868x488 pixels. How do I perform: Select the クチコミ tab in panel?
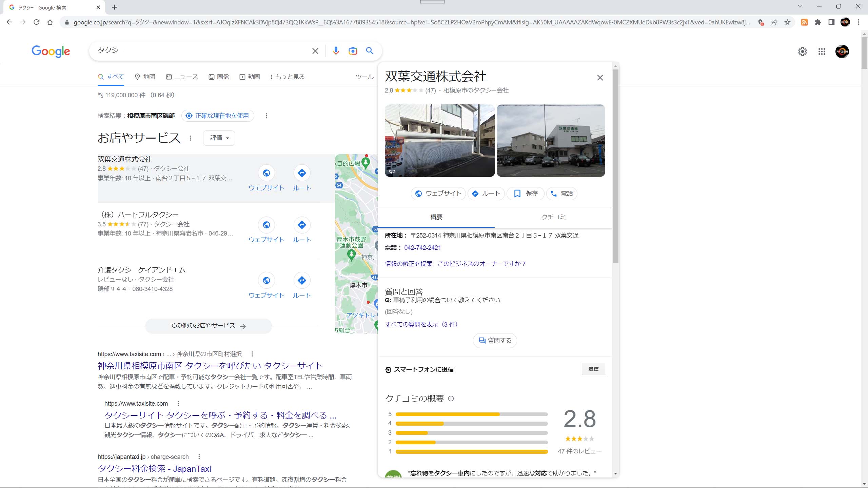[553, 217]
